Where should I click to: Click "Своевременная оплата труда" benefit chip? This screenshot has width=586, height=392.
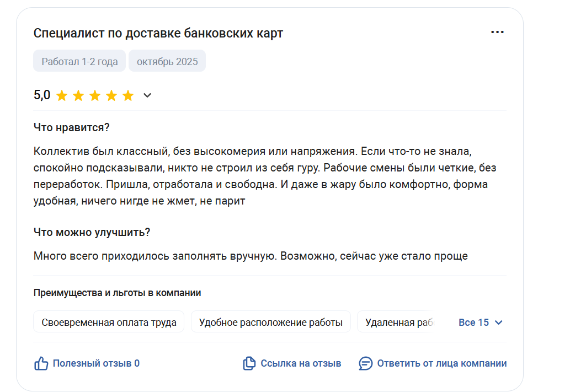click(109, 322)
